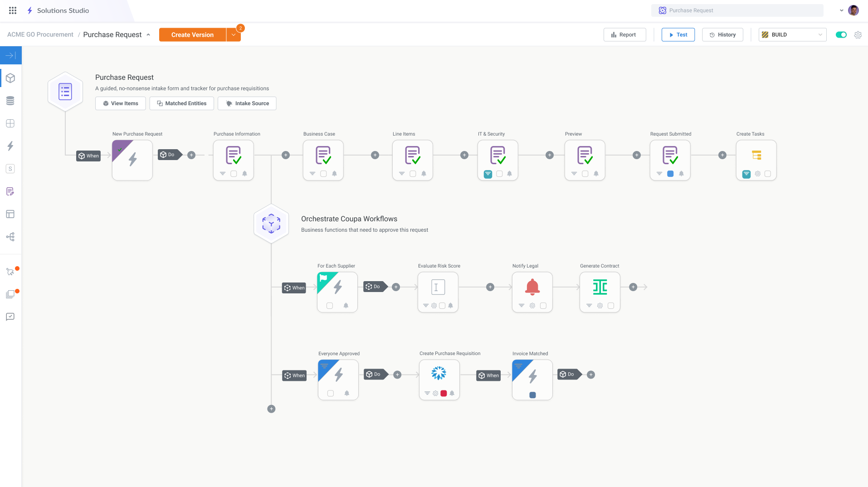Open settings gear in top toolbar
This screenshot has height=487, width=868.
[x=858, y=35]
